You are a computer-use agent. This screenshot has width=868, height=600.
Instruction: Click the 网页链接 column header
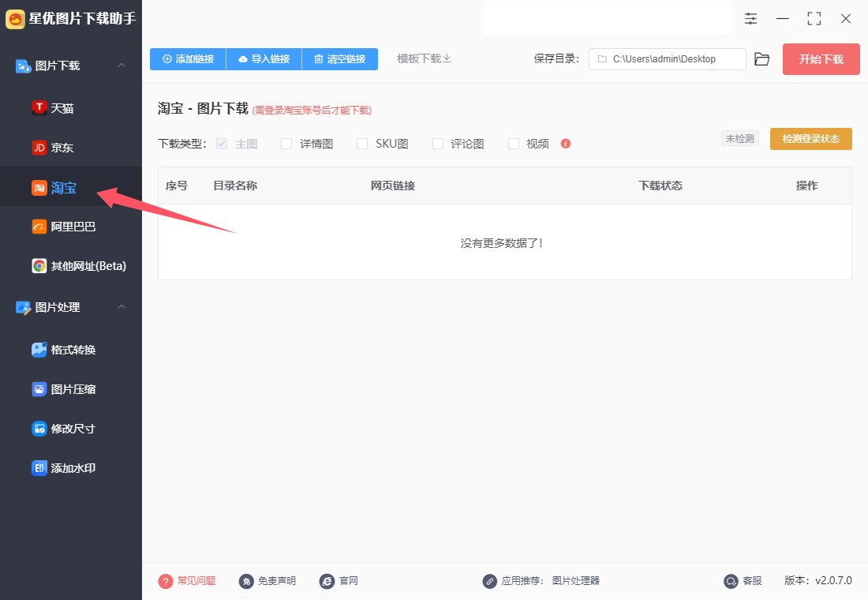pos(393,186)
